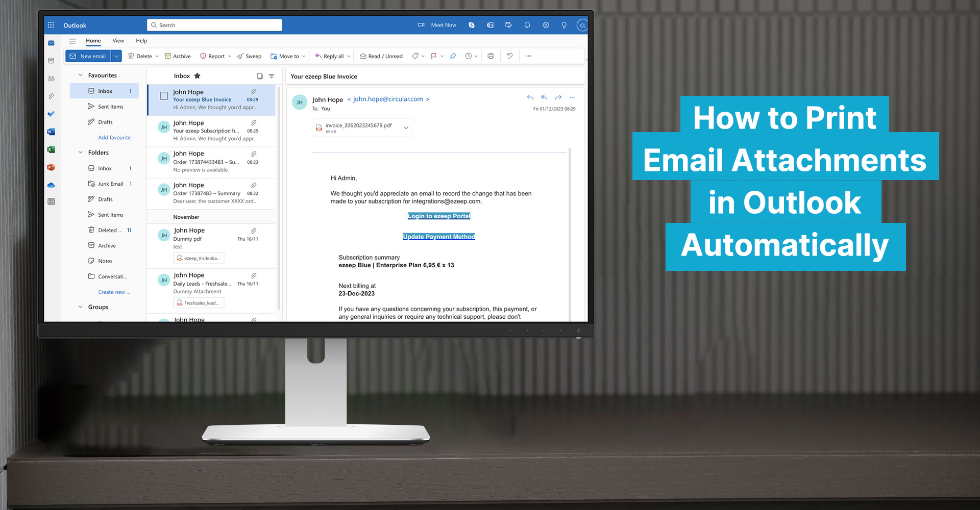This screenshot has height=510, width=980.
Task: Open Calendar in the left app rail
Action: [x=51, y=61]
